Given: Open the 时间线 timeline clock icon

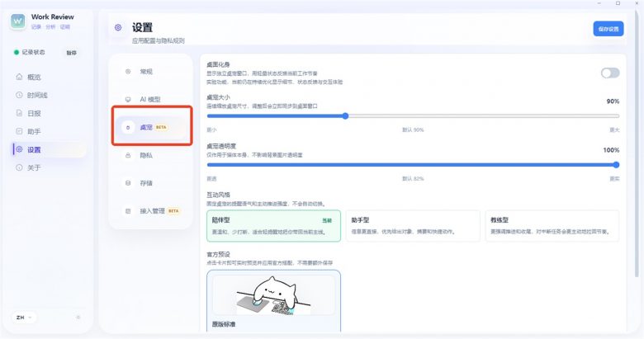Looking at the screenshot, I should tap(19, 95).
